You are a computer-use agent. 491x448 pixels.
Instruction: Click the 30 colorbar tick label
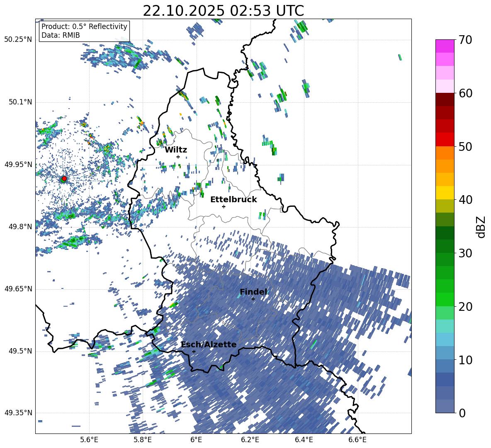pyautogui.click(x=465, y=253)
